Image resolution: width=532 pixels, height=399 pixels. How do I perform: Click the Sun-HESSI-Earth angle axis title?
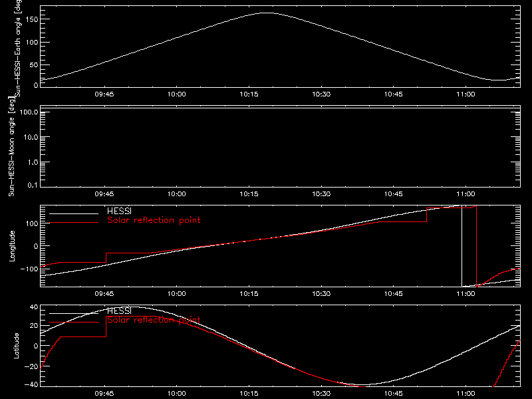click(19, 47)
